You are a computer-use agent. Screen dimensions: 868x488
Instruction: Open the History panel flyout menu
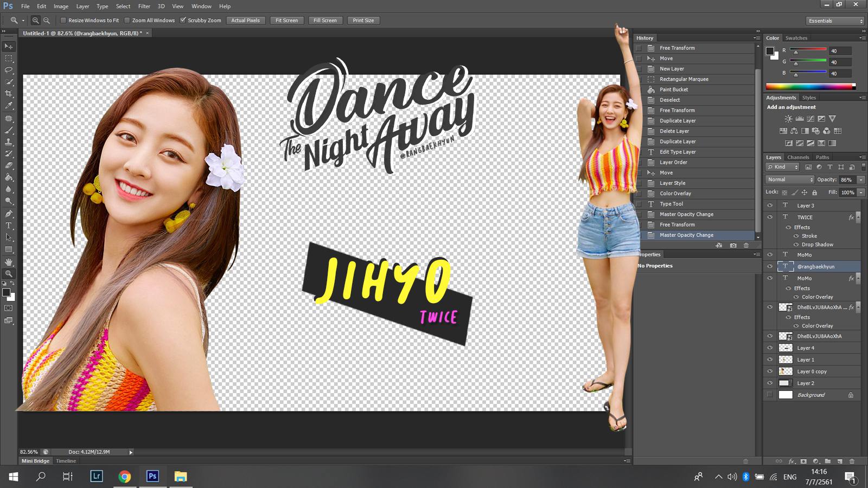[757, 38]
